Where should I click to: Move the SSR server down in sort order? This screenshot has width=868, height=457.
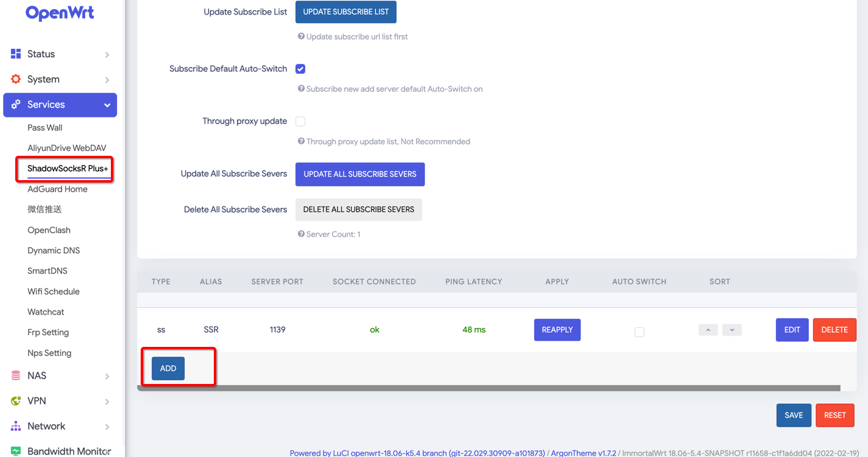[x=732, y=330]
